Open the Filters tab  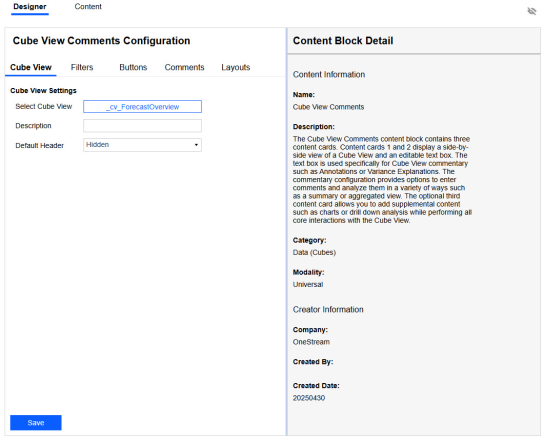(x=82, y=67)
